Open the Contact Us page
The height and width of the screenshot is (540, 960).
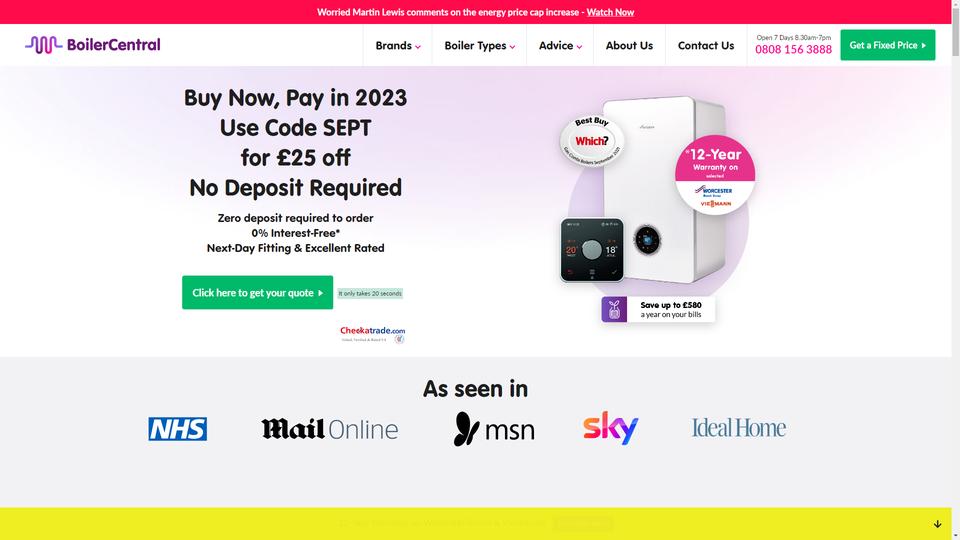click(x=706, y=45)
